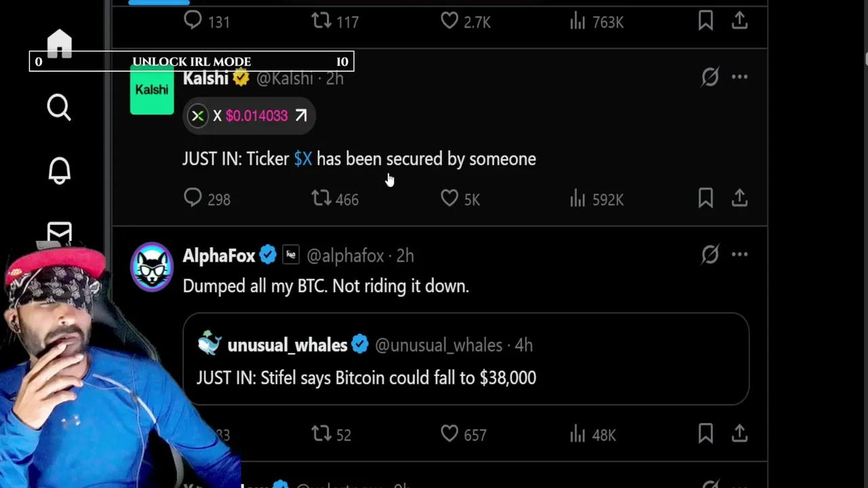This screenshot has width=868, height=488.
Task: Open Grok icon on AlphaFox post
Action: (710, 255)
